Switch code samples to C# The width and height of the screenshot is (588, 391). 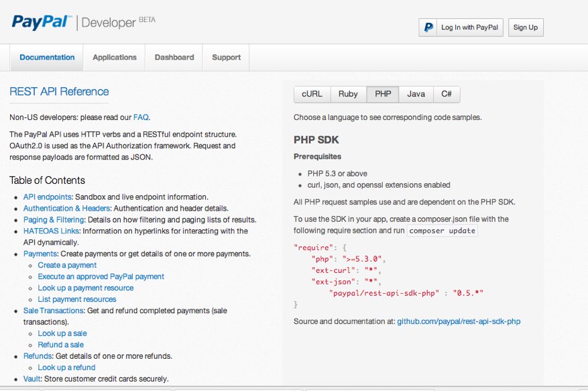(x=446, y=95)
